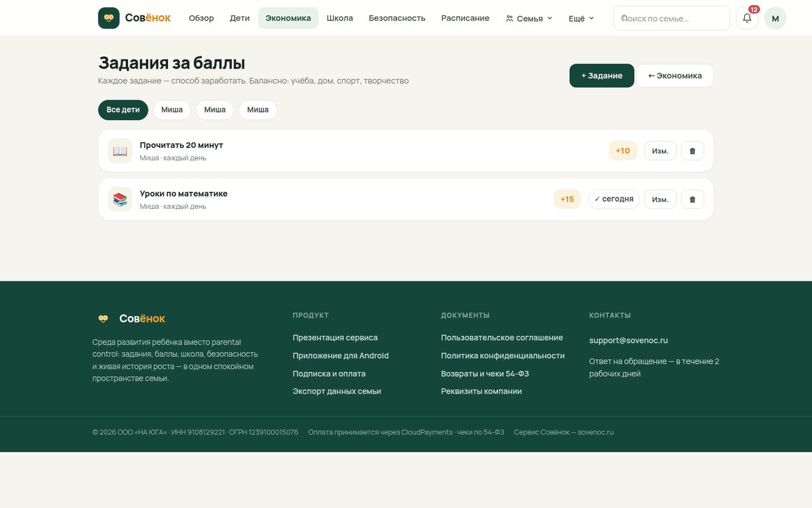This screenshot has height=508, width=812.
Task: Expand the "Семья" dropdown menu
Action: click(529, 18)
